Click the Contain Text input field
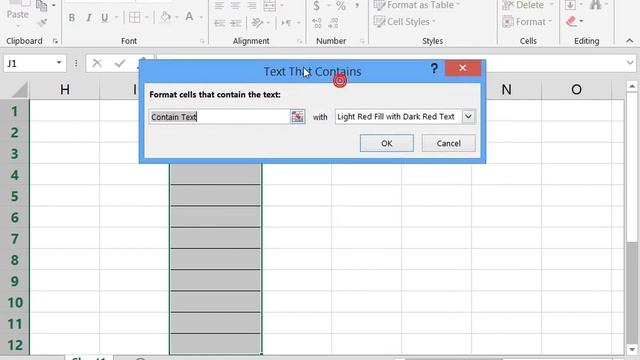640x360 pixels. [x=219, y=117]
